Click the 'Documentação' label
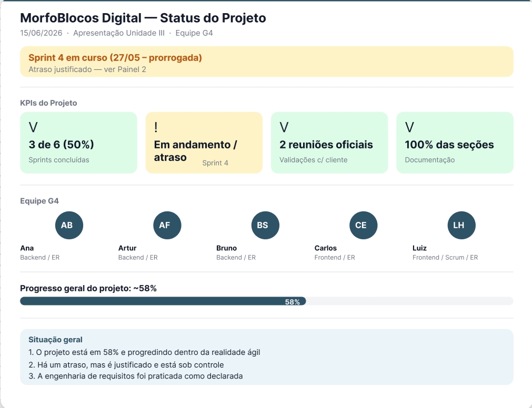Screen dimensions: 532x408 coord(429,160)
